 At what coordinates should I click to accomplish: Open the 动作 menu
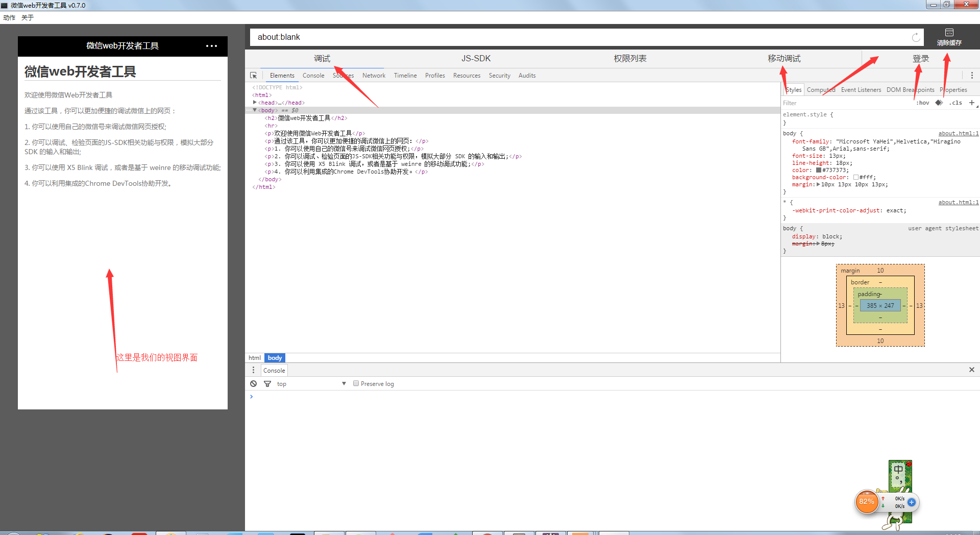tap(9, 18)
